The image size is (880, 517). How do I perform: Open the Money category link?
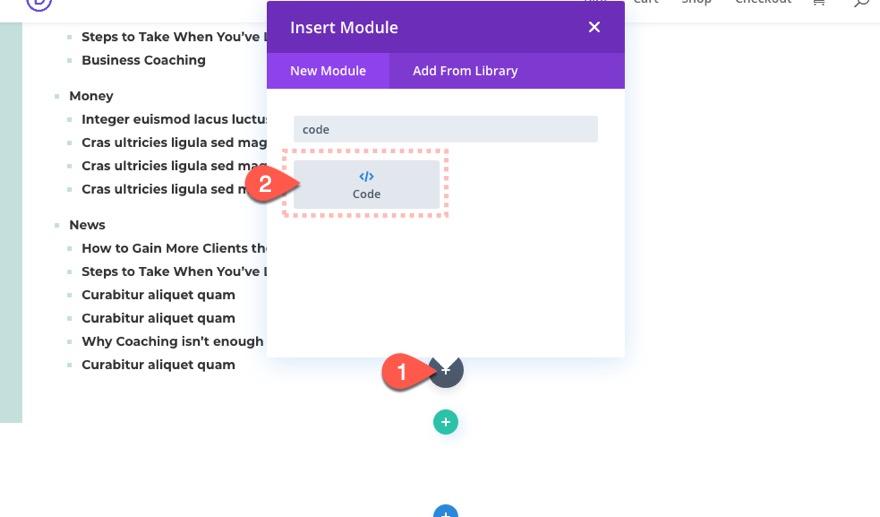tap(91, 96)
